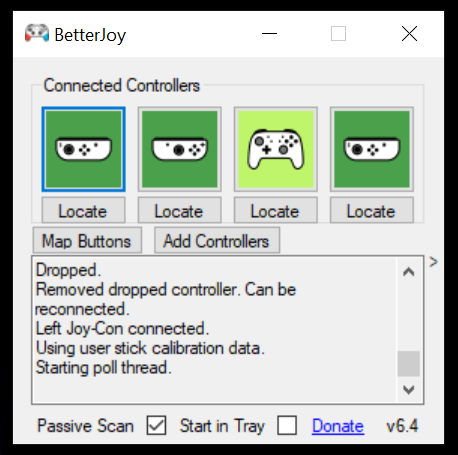Screen dimensions: 458x455
Task: Locate the second connected controller
Action: [x=180, y=211]
